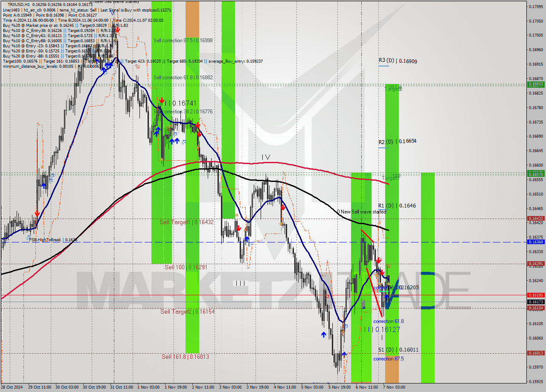Select the '29 Oct 11:00' time label

(x=39, y=387)
